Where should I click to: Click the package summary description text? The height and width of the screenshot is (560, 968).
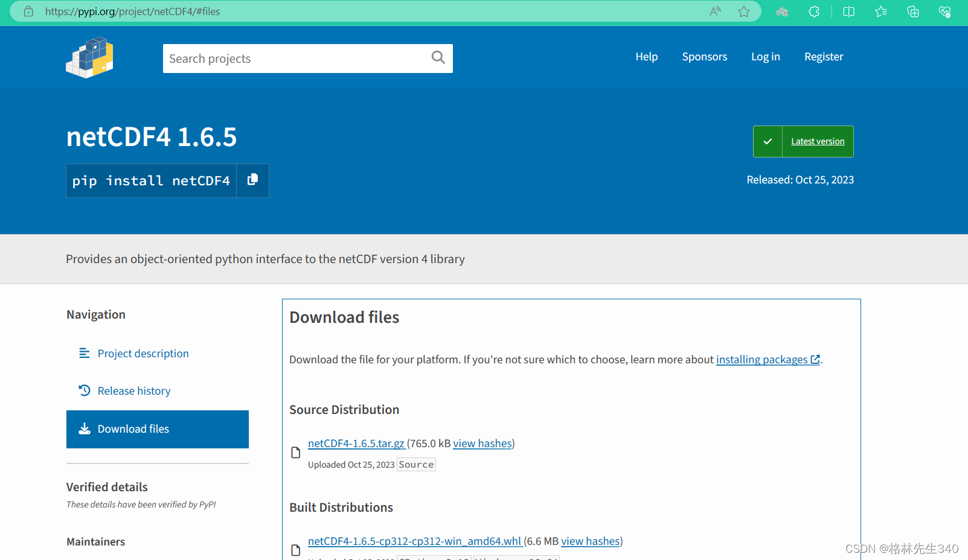pyautogui.click(x=265, y=259)
